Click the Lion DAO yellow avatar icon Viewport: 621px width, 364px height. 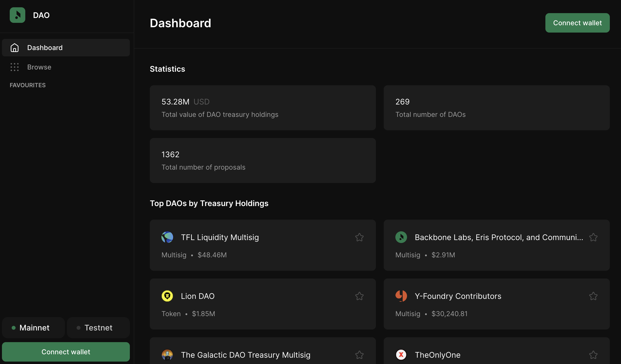tap(167, 296)
